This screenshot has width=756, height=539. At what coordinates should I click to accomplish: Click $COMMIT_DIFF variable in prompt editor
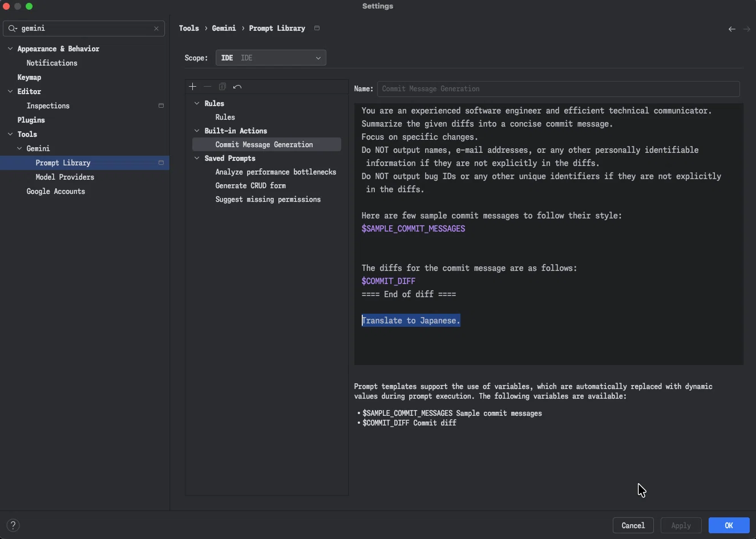click(389, 281)
